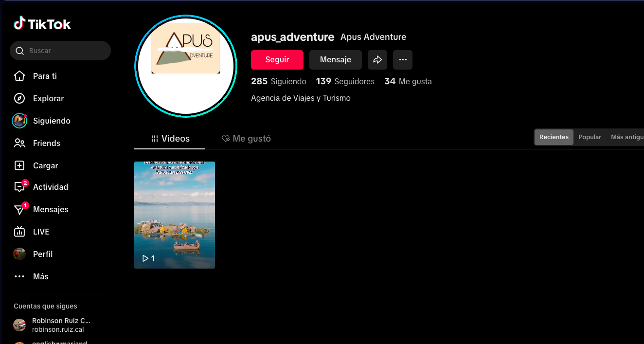The width and height of the screenshot is (644, 344).
Task: Click the Apus Adventure profile picture
Action: [186, 66]
